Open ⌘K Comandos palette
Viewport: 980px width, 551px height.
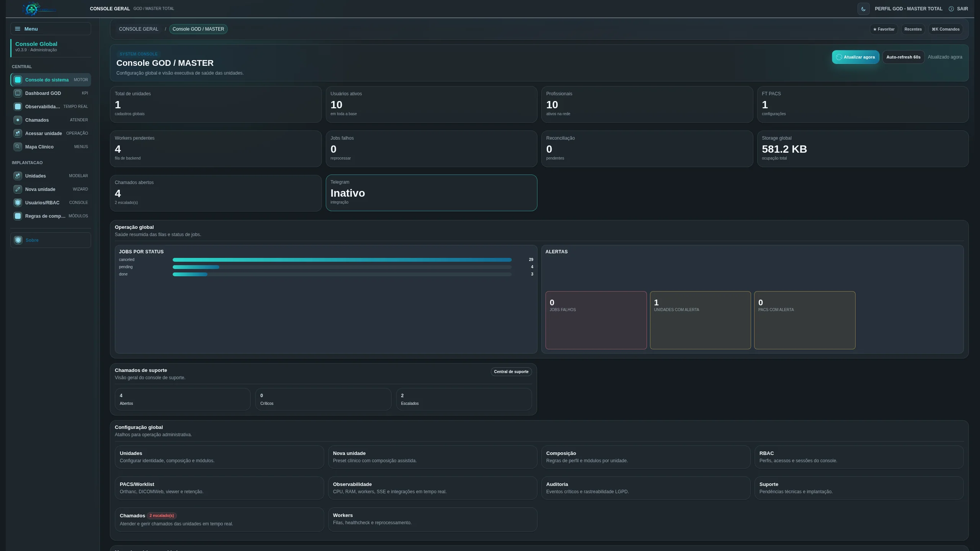pyautogui.click(x=946, y=29)
